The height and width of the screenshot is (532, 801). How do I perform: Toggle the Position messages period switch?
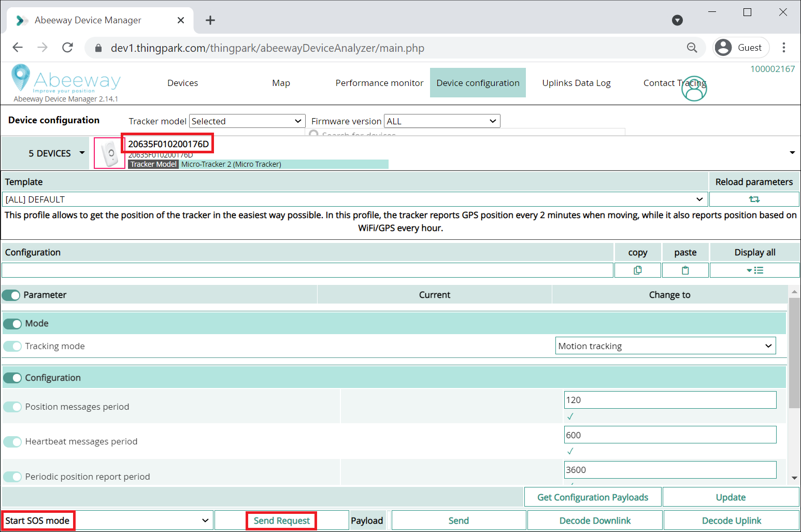click(x=13, y=407)
